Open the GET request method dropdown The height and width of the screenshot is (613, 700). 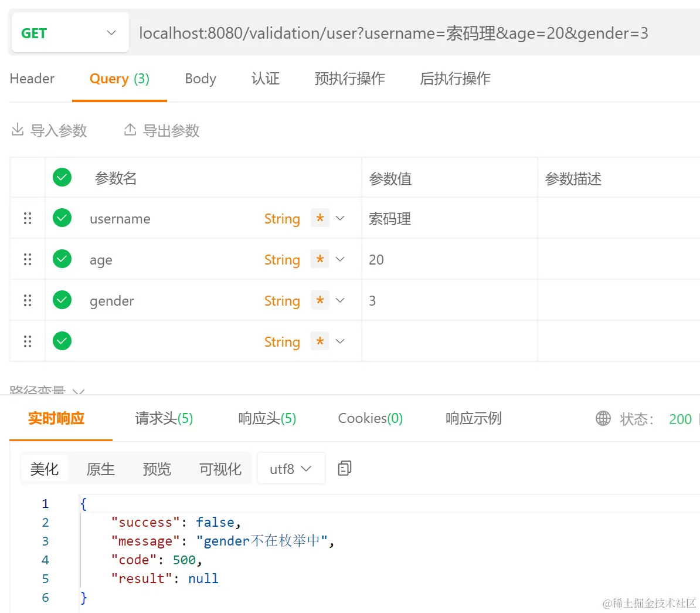(70, 33)
